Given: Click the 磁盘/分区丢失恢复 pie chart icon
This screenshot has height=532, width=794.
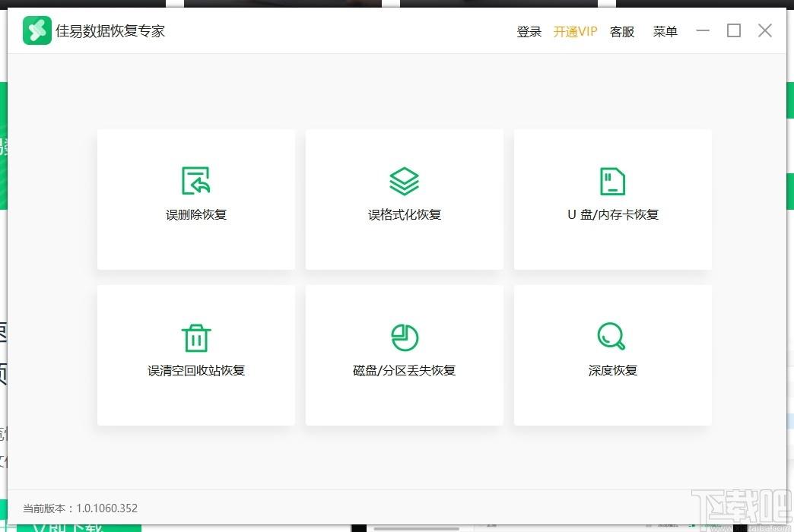Looking at the screenshot, I should point(404,337).
